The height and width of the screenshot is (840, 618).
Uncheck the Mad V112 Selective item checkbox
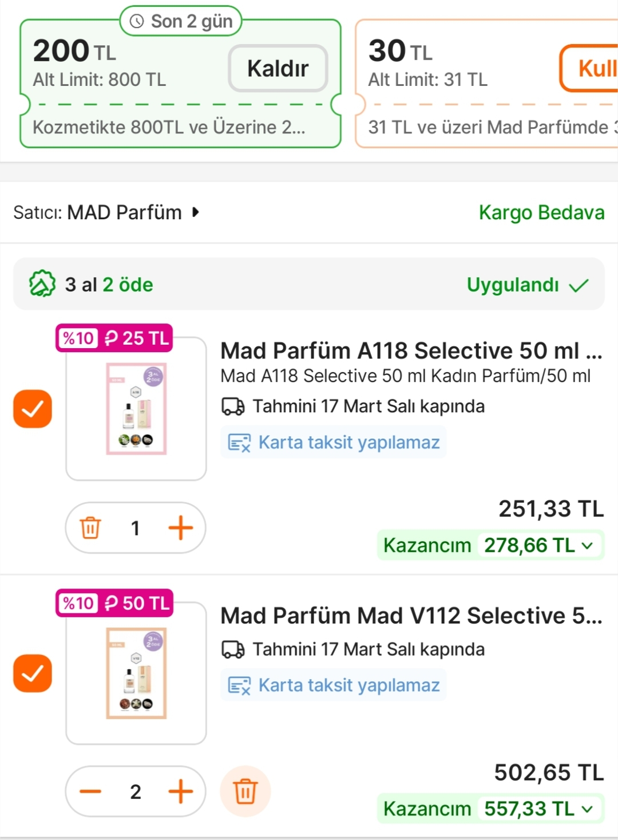pos(33,673)
